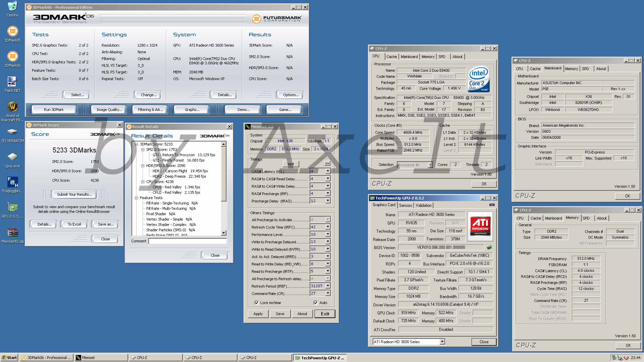Open Refresh Cycle Time (tRFC) dropdown

coord(328,227)
